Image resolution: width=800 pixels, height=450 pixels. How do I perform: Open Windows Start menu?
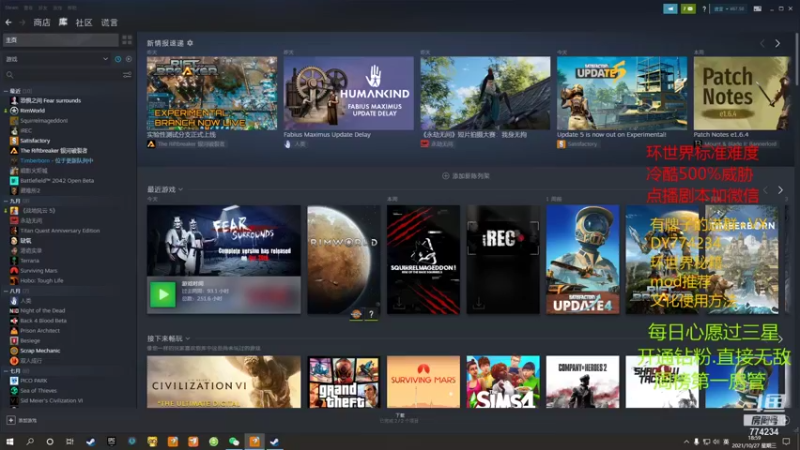(x=10, y=441)
